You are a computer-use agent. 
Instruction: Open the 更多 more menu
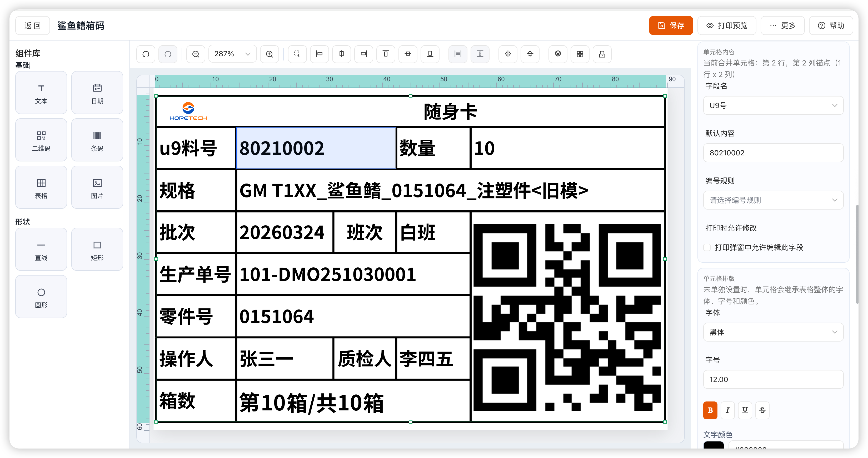pos(782,26)
